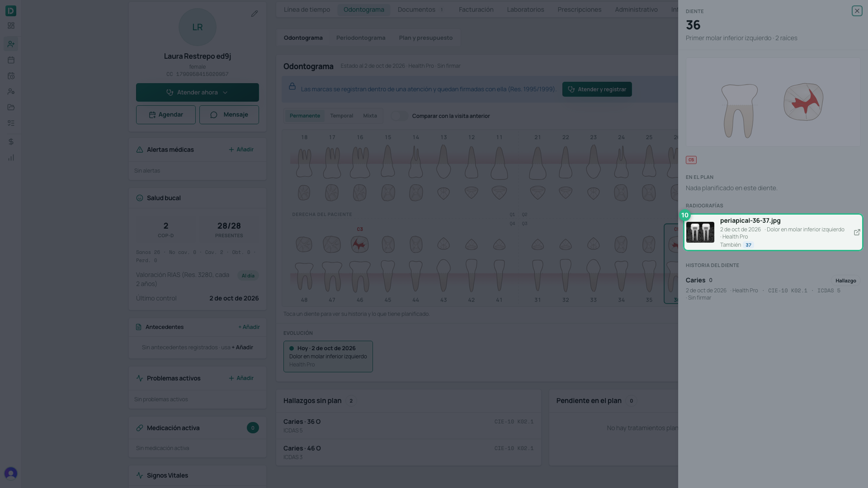
Task: Click Atender y registrar button
Action: point(597,89)
